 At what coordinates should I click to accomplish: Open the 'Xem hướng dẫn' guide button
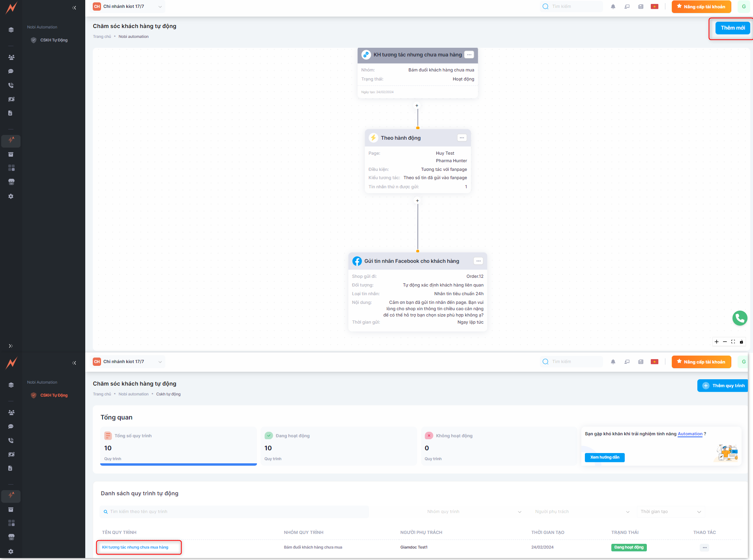[605, 457]
